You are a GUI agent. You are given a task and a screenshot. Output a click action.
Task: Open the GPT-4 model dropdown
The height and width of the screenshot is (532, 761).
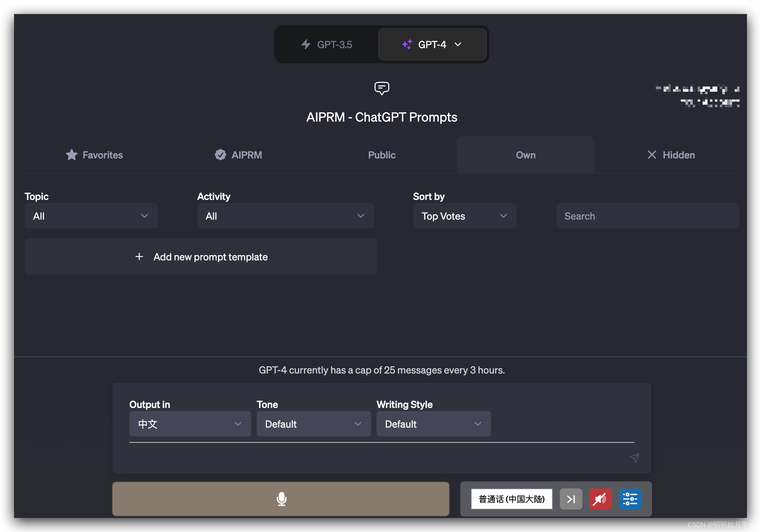[432, 45]
